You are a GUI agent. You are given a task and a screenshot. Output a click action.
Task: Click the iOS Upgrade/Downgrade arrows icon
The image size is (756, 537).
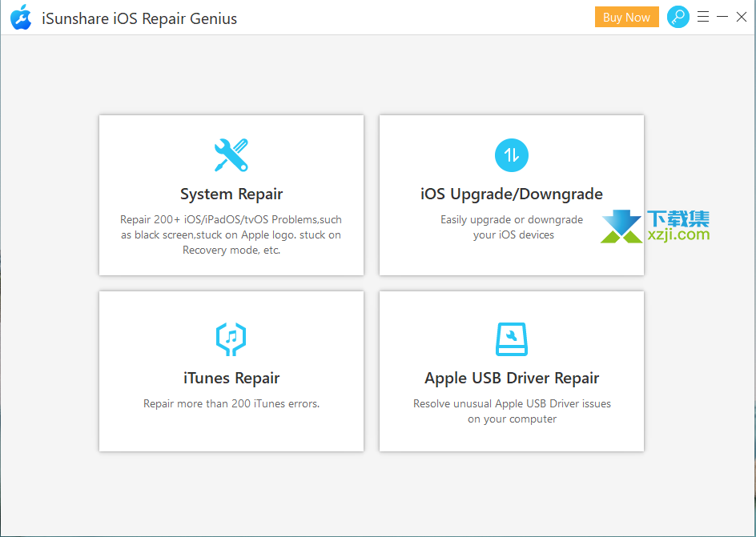point(512,155)
